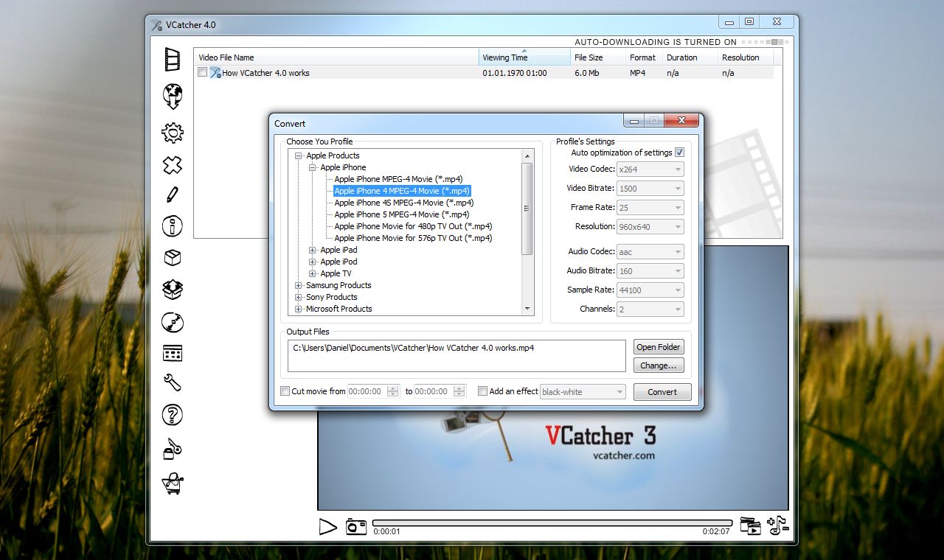944x560 pixels.
Task: Expand the Apple TV tree node
Action: [313, 273]
